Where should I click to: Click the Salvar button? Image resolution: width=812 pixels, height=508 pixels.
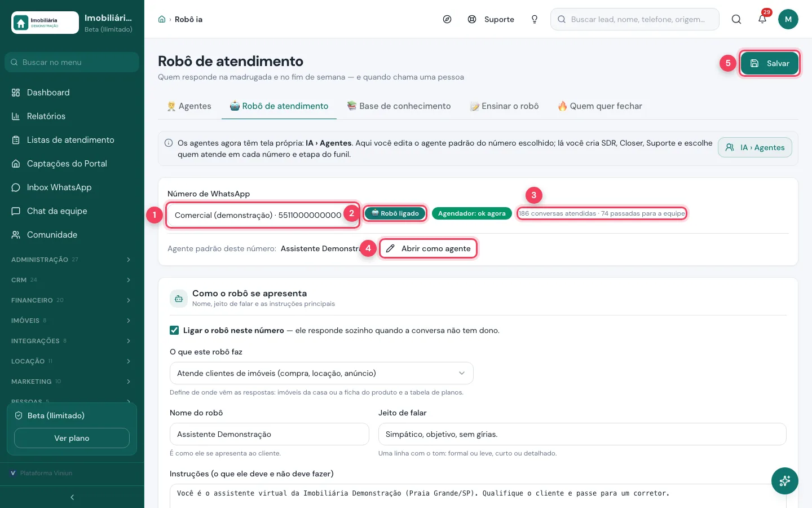770,63
